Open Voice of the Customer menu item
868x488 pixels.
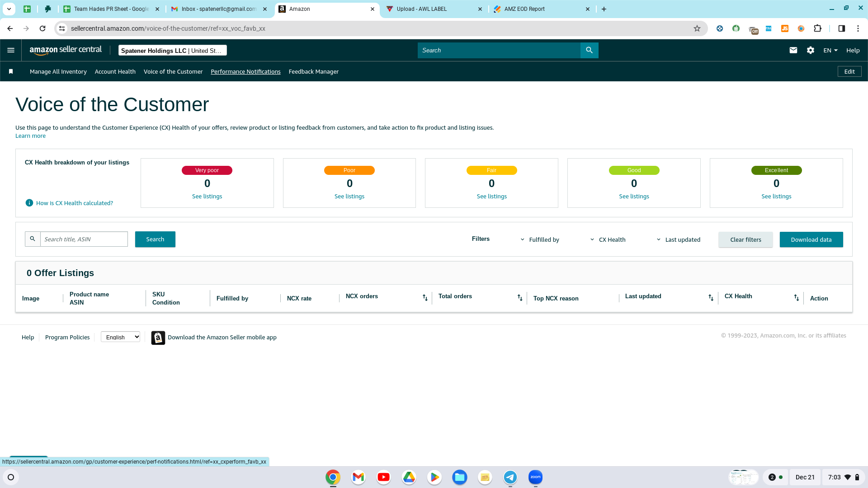tap(173, 71)
